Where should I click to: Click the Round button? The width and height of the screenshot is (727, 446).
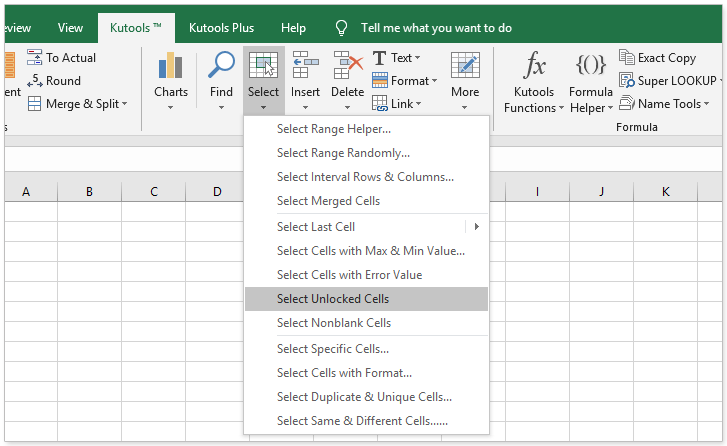(55, 81)
